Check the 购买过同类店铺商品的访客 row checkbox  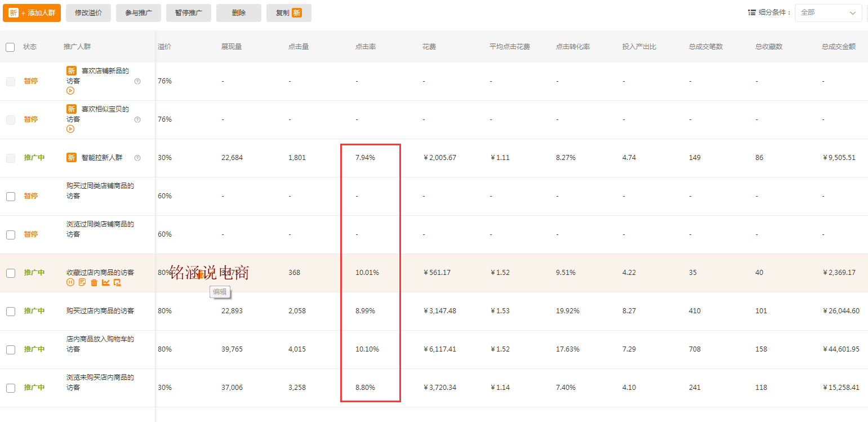tap(10, 196)
